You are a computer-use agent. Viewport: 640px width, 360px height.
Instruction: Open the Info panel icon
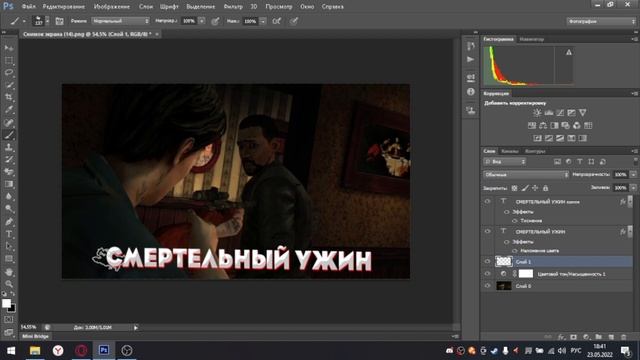(471, 92)
